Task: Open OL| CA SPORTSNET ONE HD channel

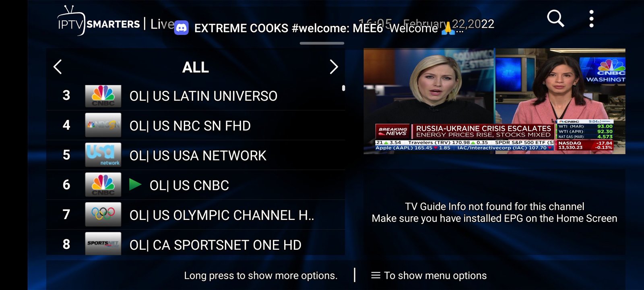Action: click(x=215, y=245)
